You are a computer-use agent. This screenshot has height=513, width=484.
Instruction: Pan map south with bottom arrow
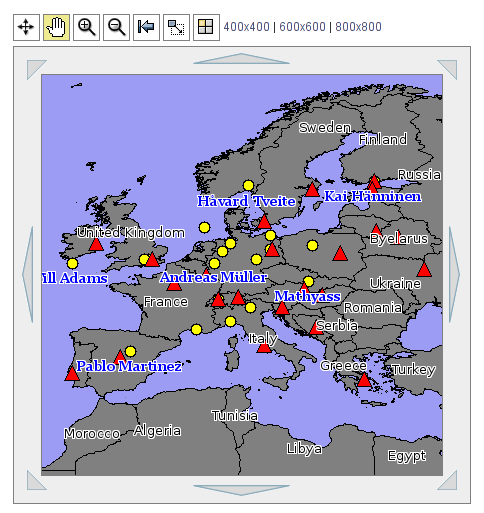coord(241,490)
